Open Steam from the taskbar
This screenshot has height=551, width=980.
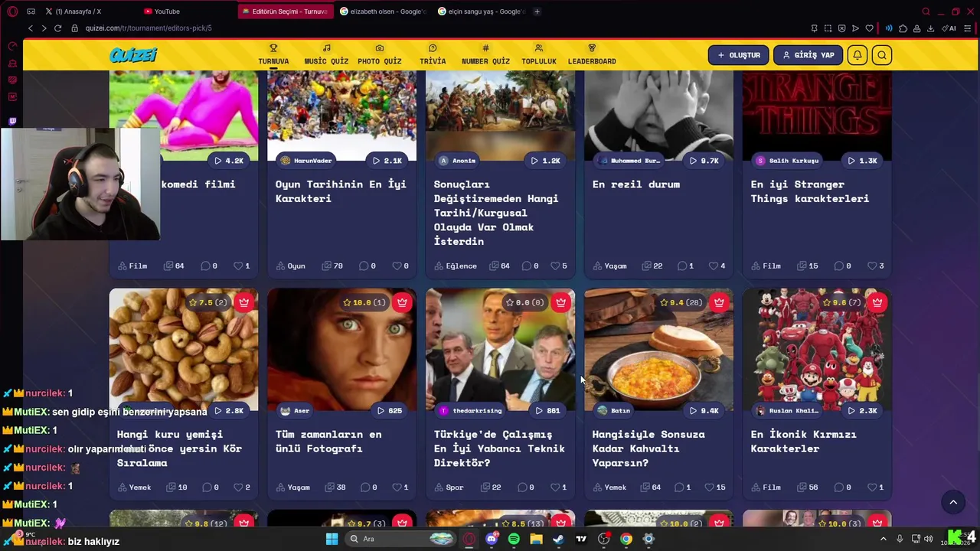pyautogui.click(x=558, y=539)
